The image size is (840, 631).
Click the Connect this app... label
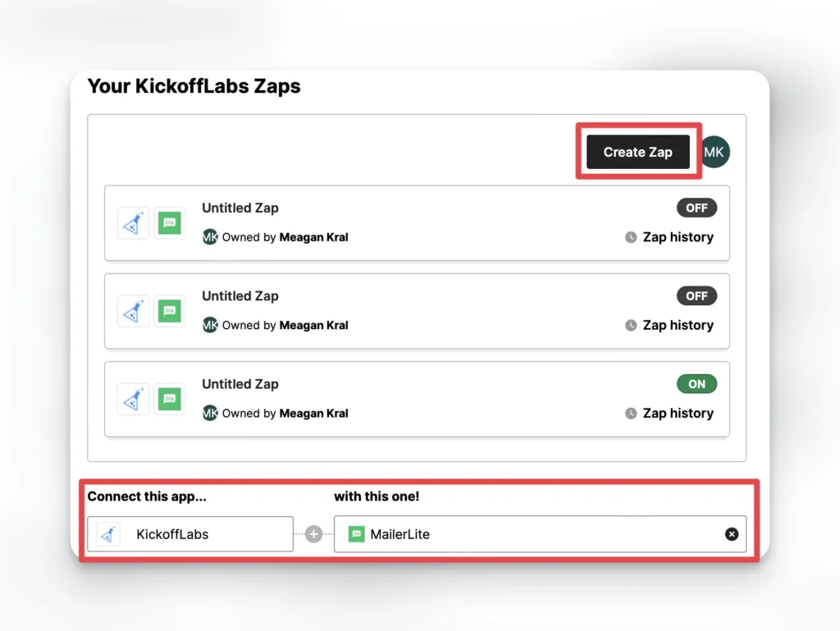tap(147, 496)
